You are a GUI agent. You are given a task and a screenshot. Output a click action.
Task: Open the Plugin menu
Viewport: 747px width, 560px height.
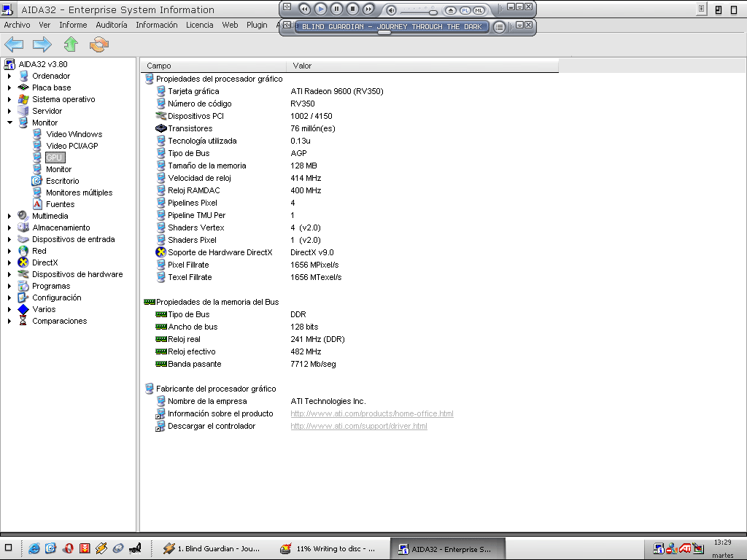coord(257,25)
